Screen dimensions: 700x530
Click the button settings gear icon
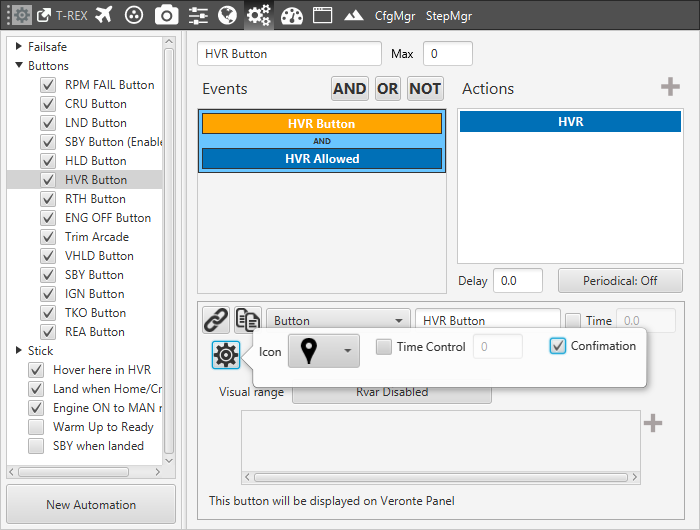[x=226, y=355]
